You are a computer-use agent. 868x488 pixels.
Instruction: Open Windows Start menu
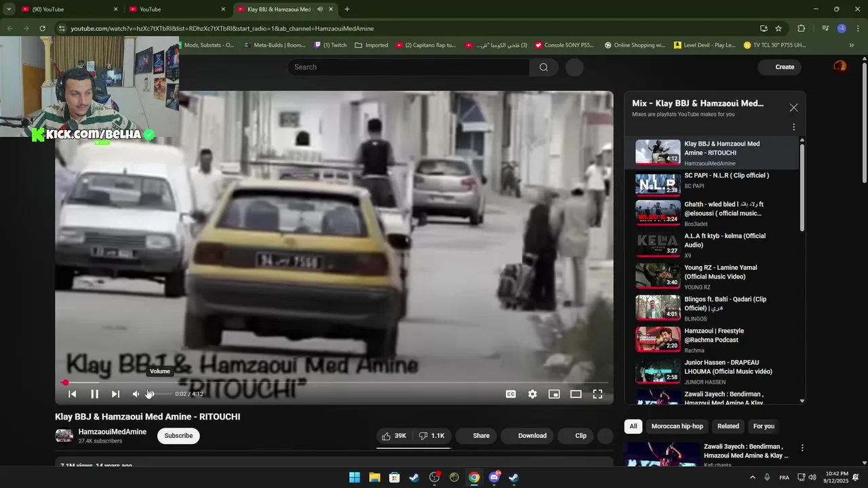[355, 478]
